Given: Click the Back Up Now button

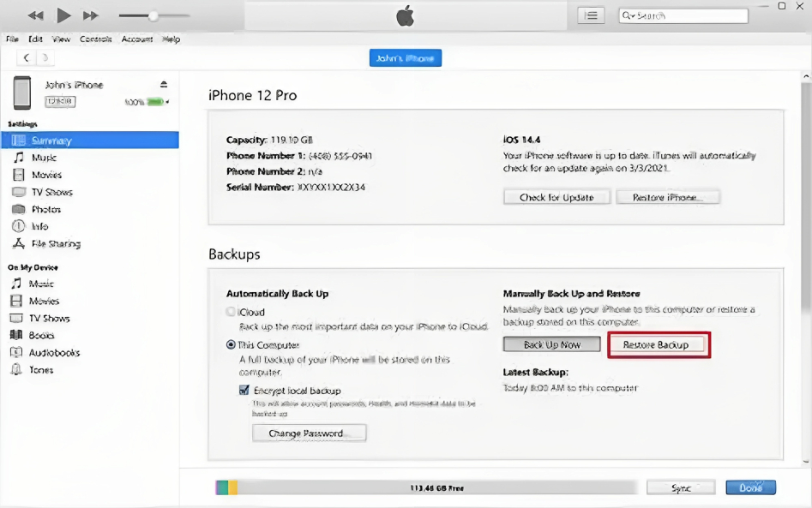Looking at the screenshot, I should point(552,344).
